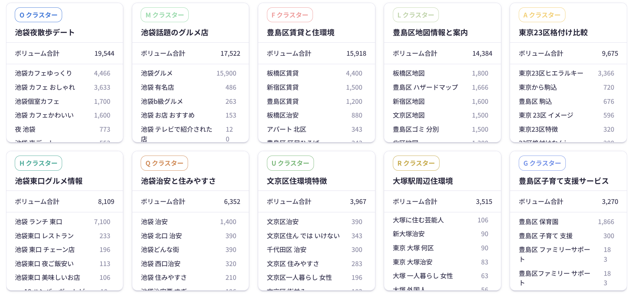This screenshot has height=295, width=644.
Task: Click the O クラスター badge
Action: click(x=38, y=15)
